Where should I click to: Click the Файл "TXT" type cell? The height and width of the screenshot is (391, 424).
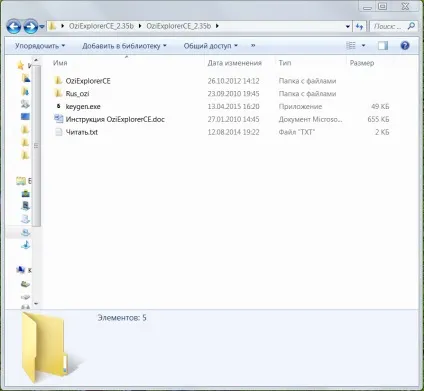coord(297,132)
